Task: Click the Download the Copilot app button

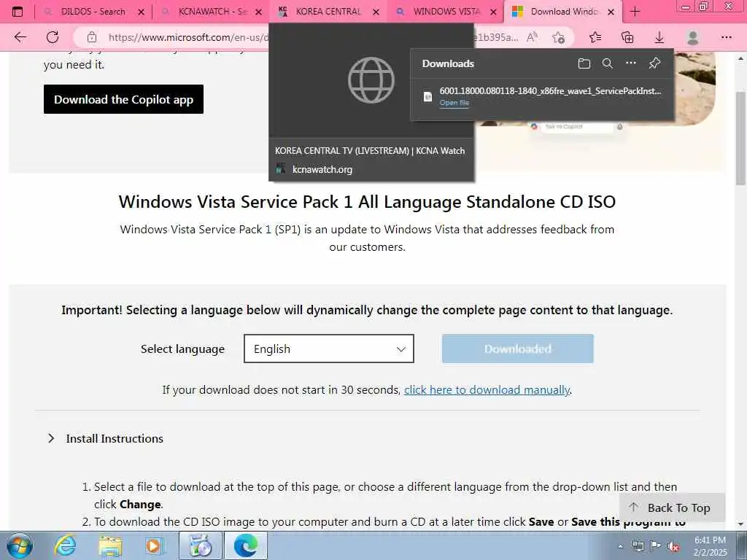Action: click(123, 99)
